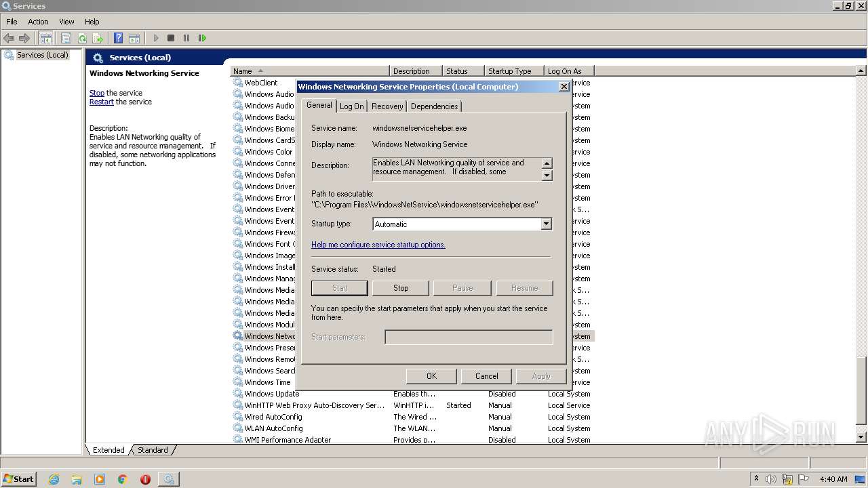Image resolution: width=868 pixels, height=488 pixels.
Task: Click the Stop Service square icon
Action: (x=171, y=38)
